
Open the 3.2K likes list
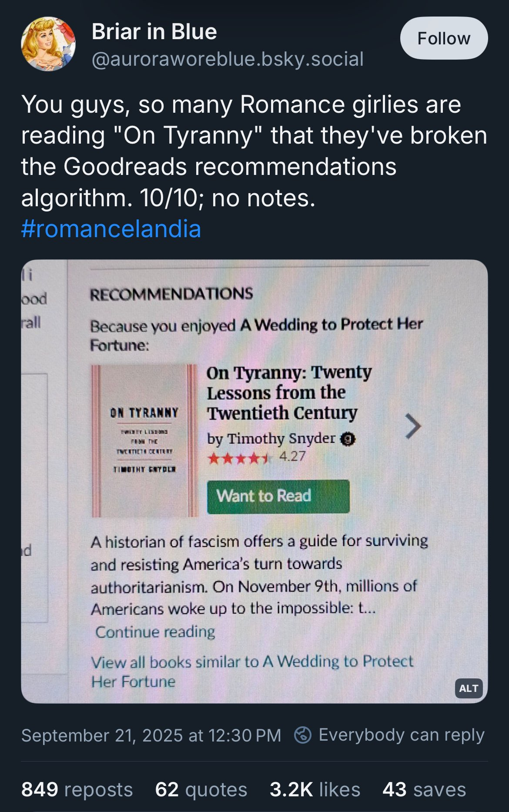(x=315, y=789)
